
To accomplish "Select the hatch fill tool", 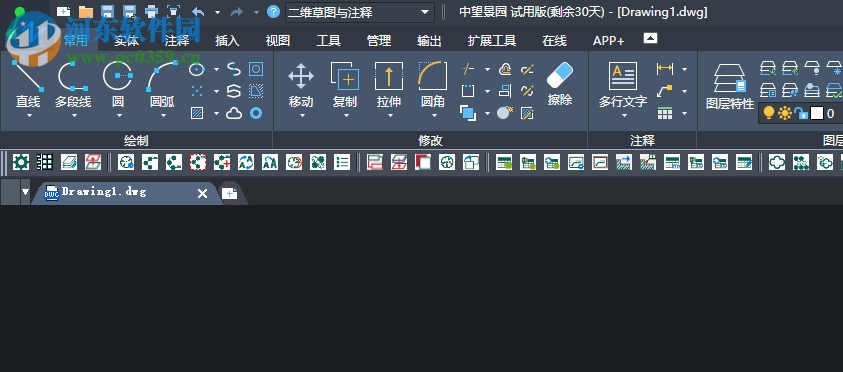I will click(x=197, y=113).
